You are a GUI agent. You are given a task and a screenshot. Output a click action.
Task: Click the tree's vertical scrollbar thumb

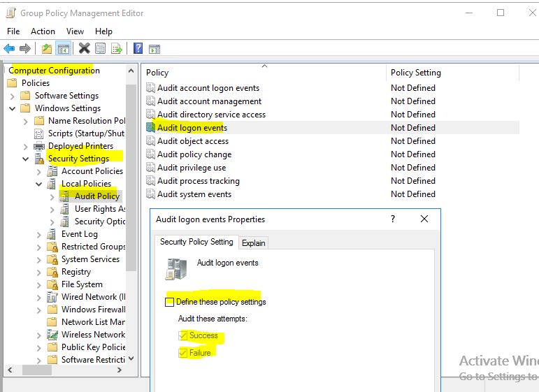click(131, 178)
